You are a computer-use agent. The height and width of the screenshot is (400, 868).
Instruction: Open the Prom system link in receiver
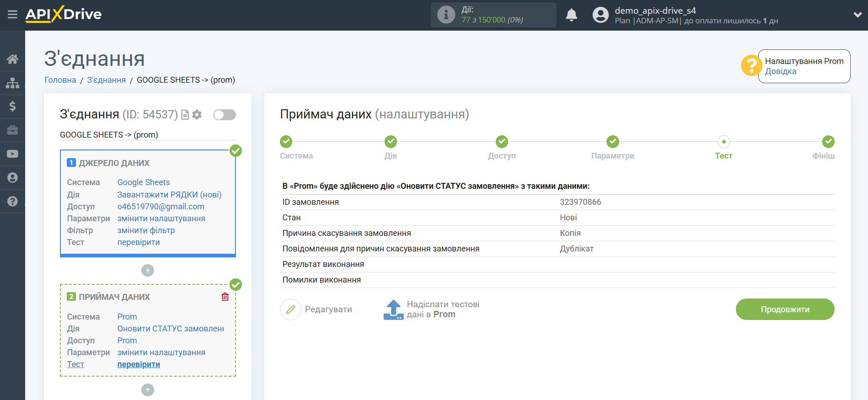(x=127, y=317)
